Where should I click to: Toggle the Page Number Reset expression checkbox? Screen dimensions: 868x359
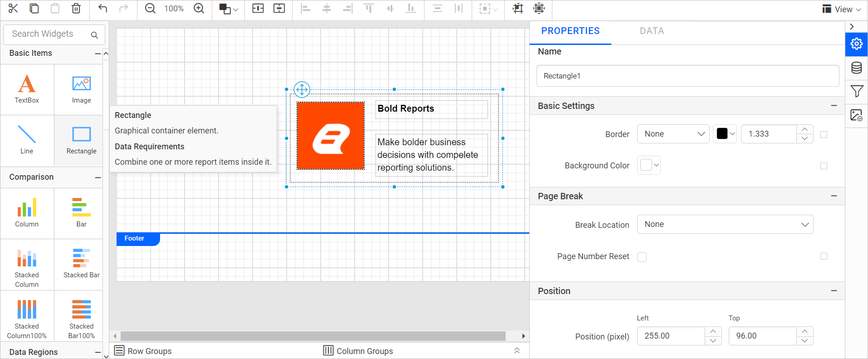tap(824, 256)
